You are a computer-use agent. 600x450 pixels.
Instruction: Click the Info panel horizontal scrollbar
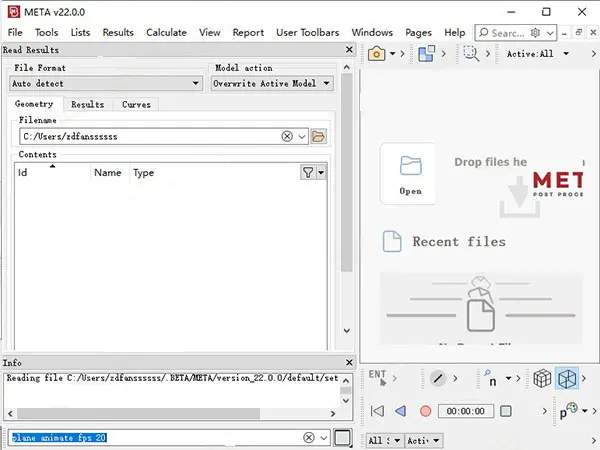[139, 413]
